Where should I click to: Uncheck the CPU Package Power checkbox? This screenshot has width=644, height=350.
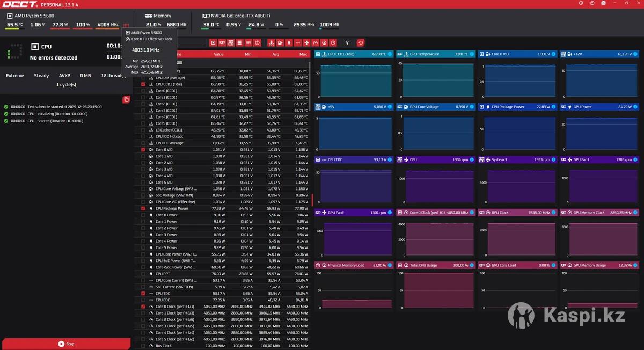tap(143, 208)
